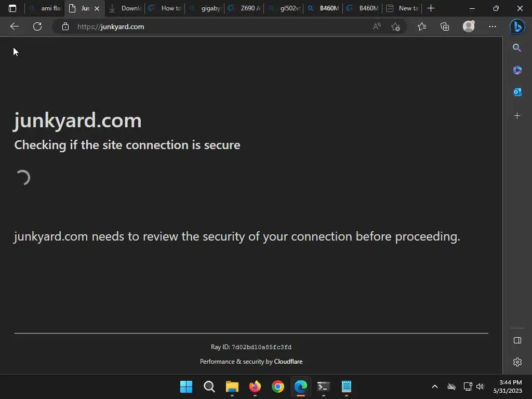Open the Favorites list icon
532x399 pixels.
[422, 26]
